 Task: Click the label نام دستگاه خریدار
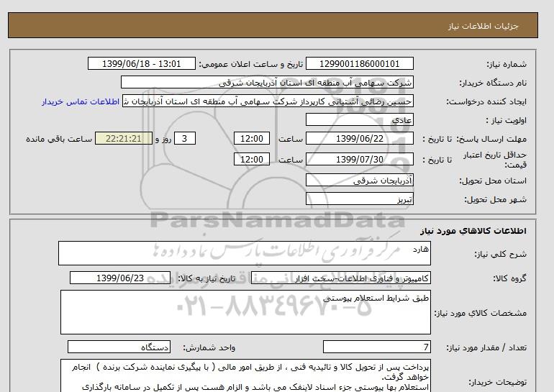click(x=493, y=83)
